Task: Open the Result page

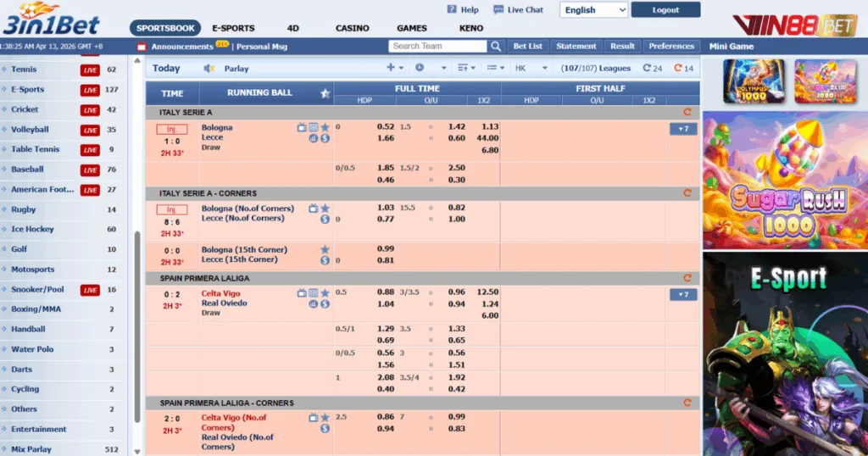Action: coord(622,47)
